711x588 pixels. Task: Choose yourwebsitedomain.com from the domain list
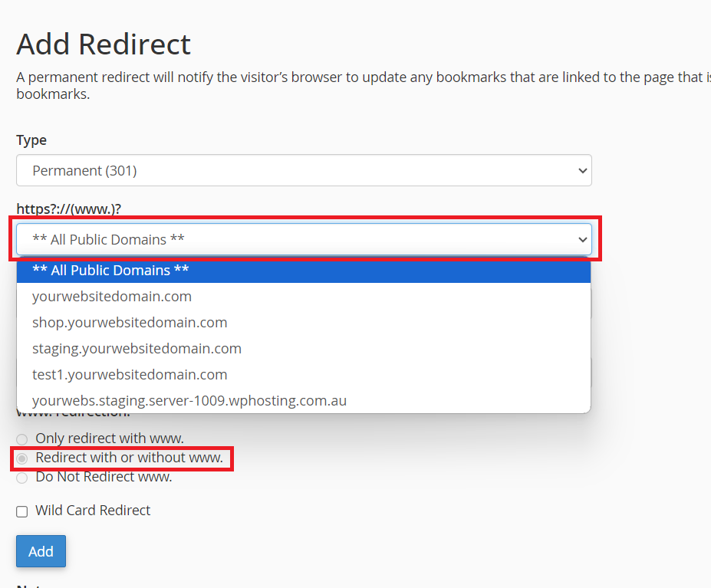[112, 297]
